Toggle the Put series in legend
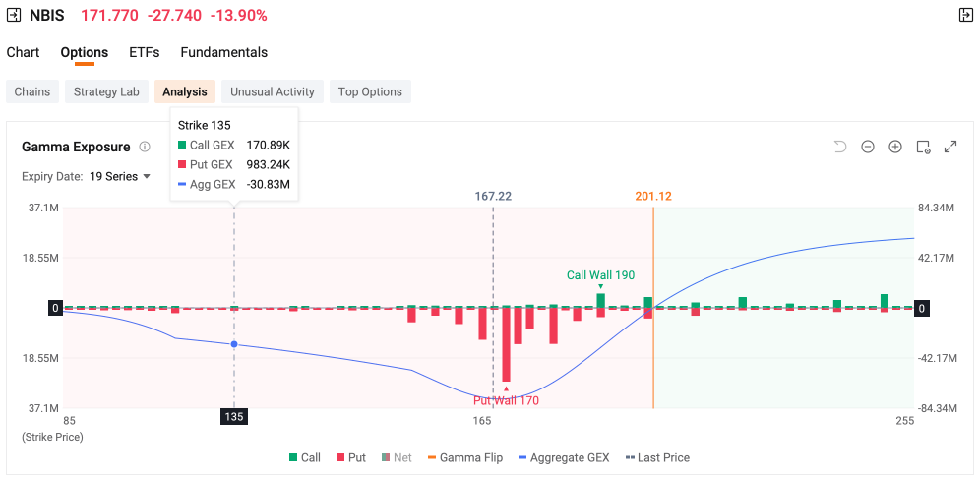Screen dimensions: 980x478 pos(351,457)
